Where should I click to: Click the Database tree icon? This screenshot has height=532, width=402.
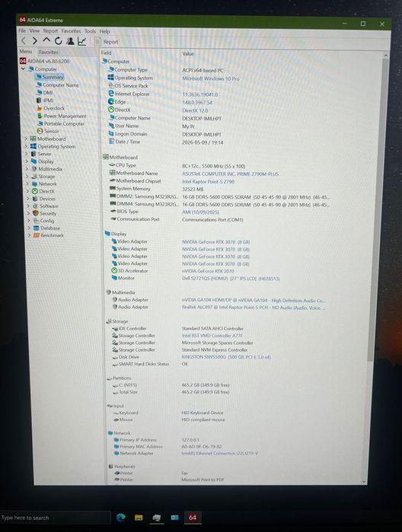click(x=36, y=228)
